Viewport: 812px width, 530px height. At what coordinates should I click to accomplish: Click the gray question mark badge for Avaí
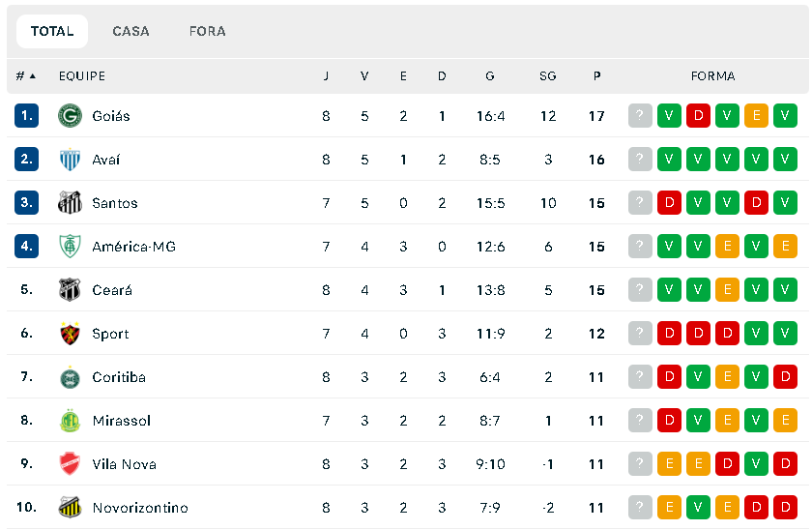640,159
